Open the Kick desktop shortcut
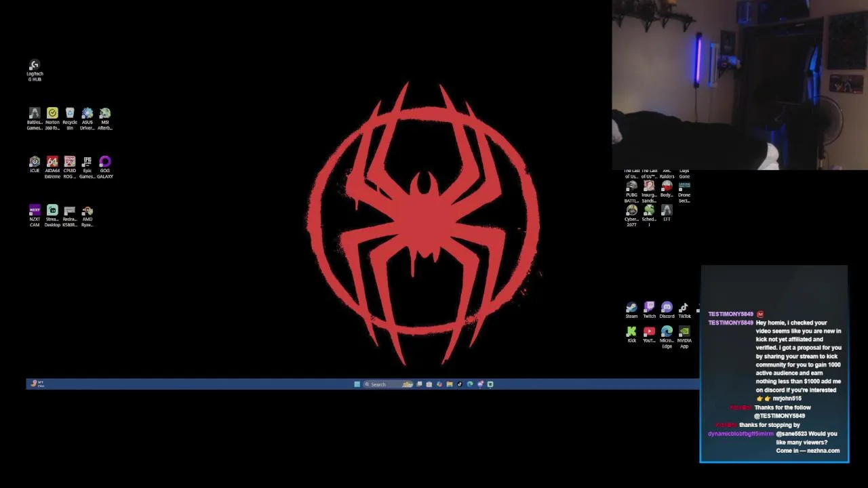 (631, 335)
